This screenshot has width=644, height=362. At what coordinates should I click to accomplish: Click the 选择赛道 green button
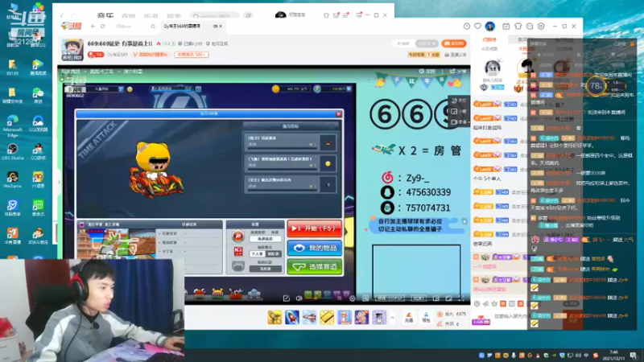tap(315, 267)
